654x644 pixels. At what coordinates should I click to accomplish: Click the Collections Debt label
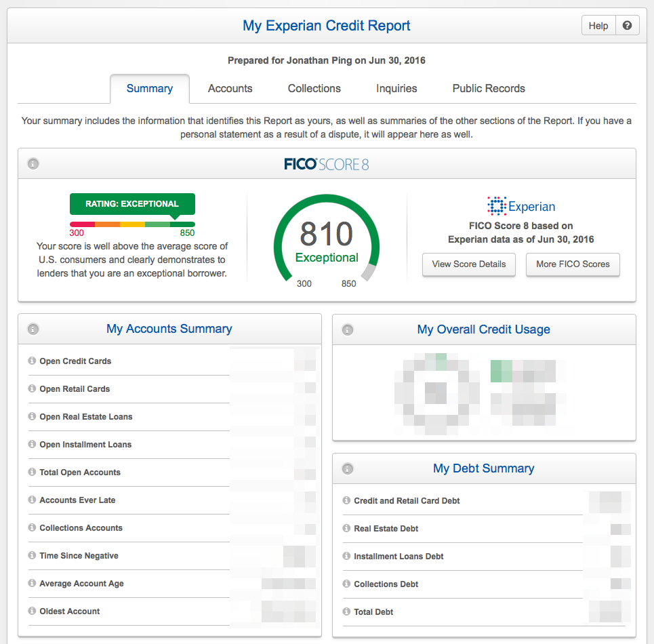pyautogui.click(x=386, y=584)
